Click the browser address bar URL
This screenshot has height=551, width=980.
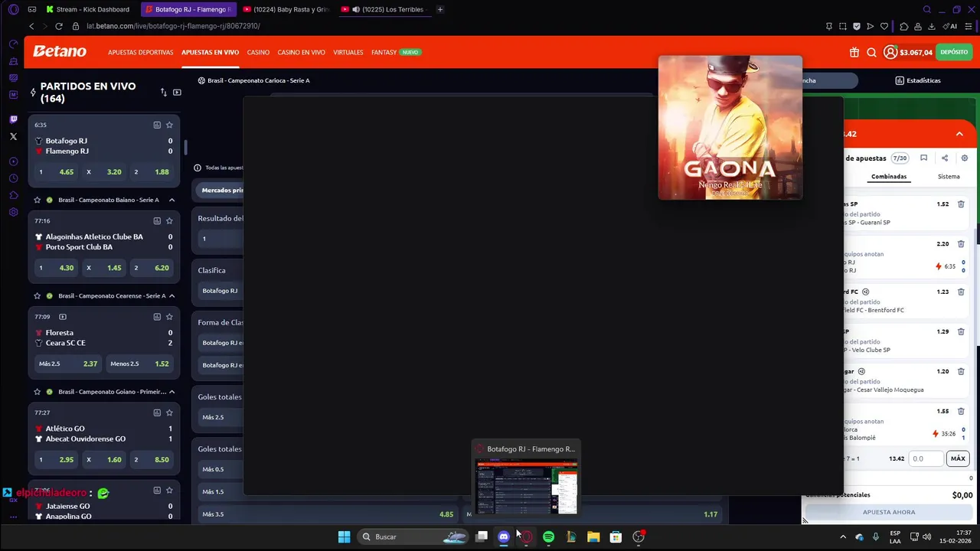pos(173,26)
